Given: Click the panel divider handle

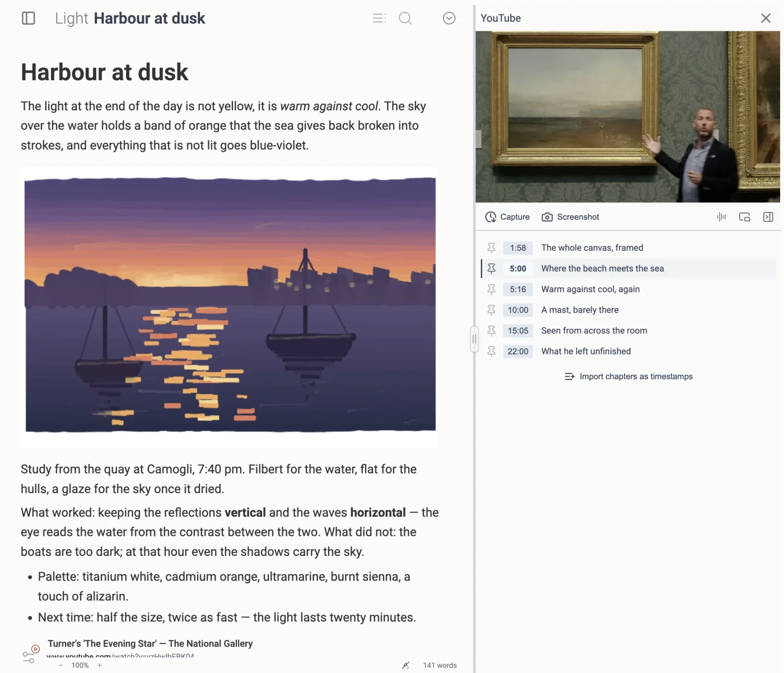Looking at the screenshot, I should 474,339.
